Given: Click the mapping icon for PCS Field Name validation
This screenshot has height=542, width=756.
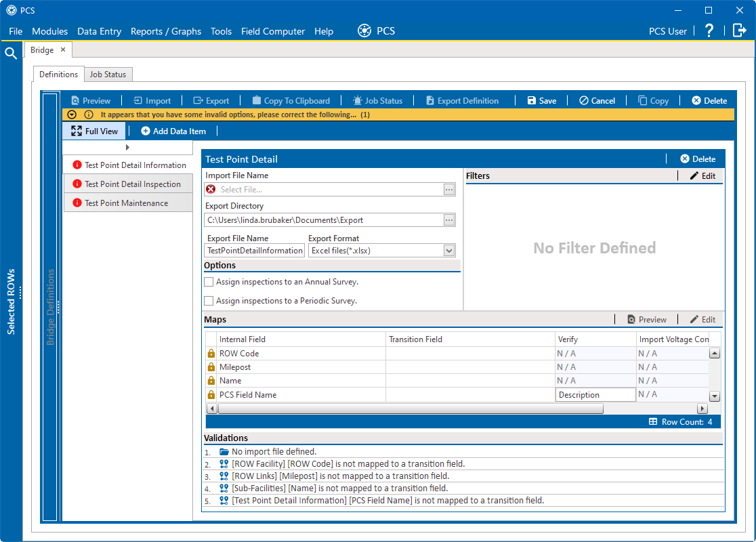Looking at the screenshot, I should coord(224,501).
